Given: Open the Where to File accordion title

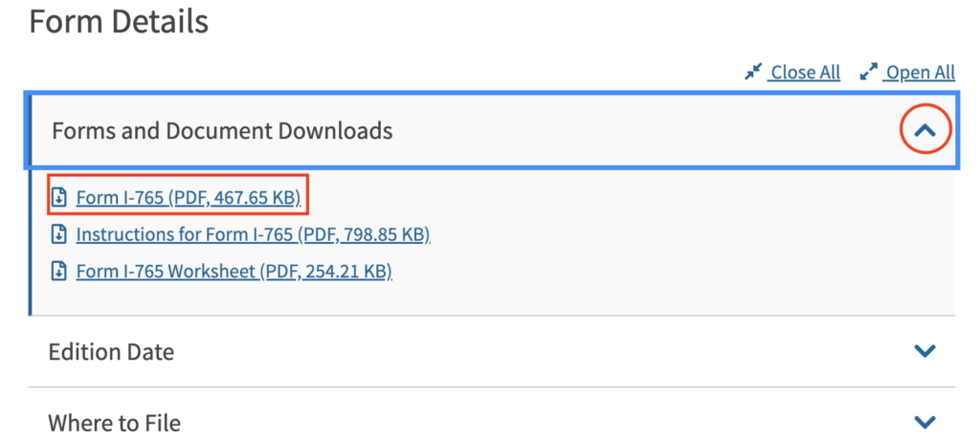Looking at the screenshot, I should coord(114,422).
